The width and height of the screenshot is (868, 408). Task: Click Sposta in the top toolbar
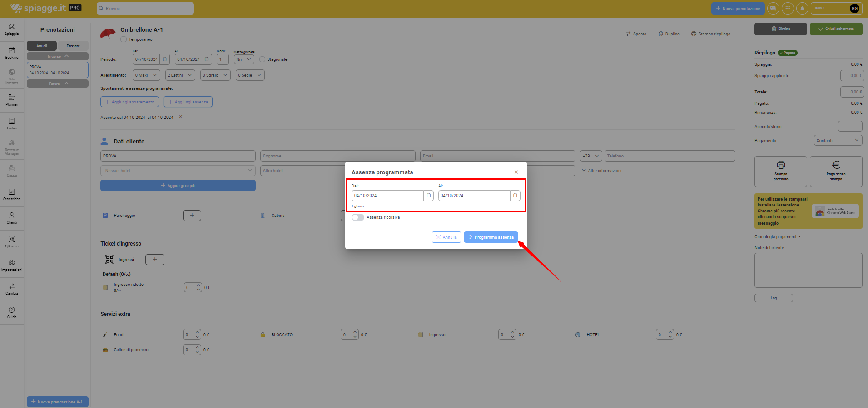[636, 34]
